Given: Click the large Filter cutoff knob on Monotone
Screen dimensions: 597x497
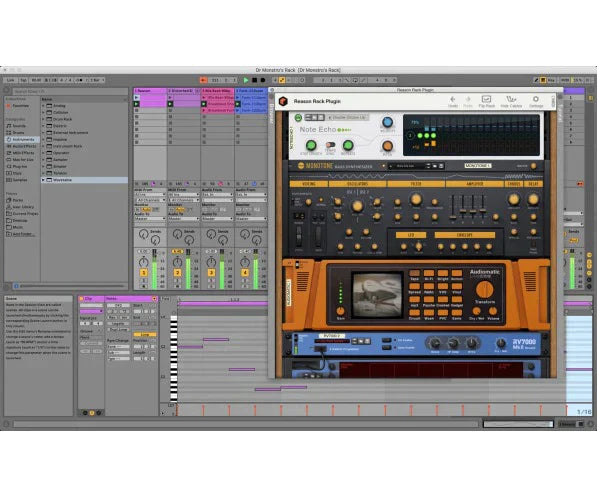Looking at the screenshot, I should [x=416, y=199].
